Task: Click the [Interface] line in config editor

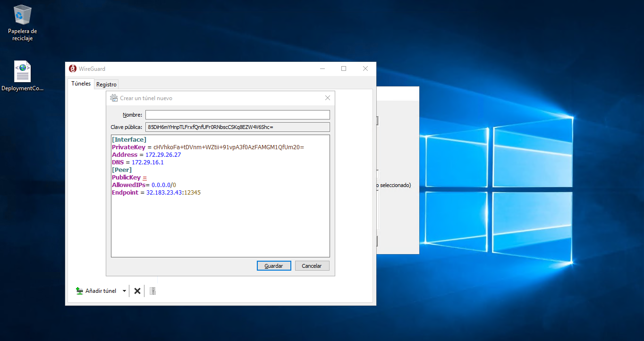Action: (x=129, y=140)
